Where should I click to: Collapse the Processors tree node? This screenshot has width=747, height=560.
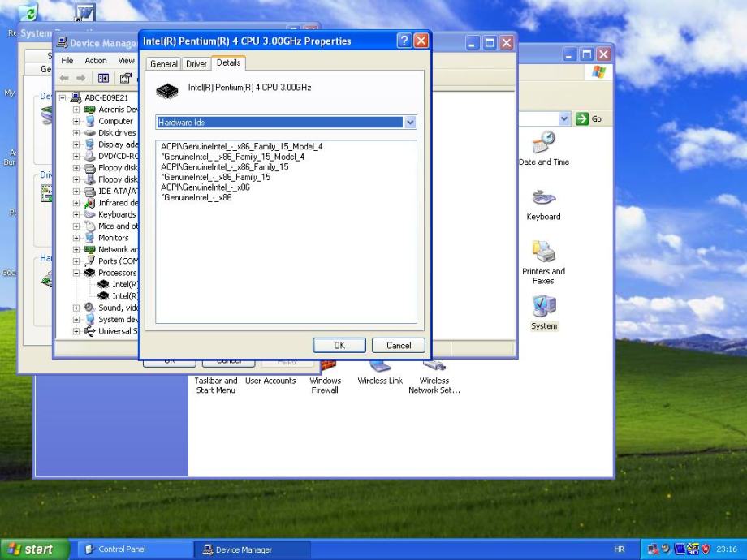coord(77,274)
